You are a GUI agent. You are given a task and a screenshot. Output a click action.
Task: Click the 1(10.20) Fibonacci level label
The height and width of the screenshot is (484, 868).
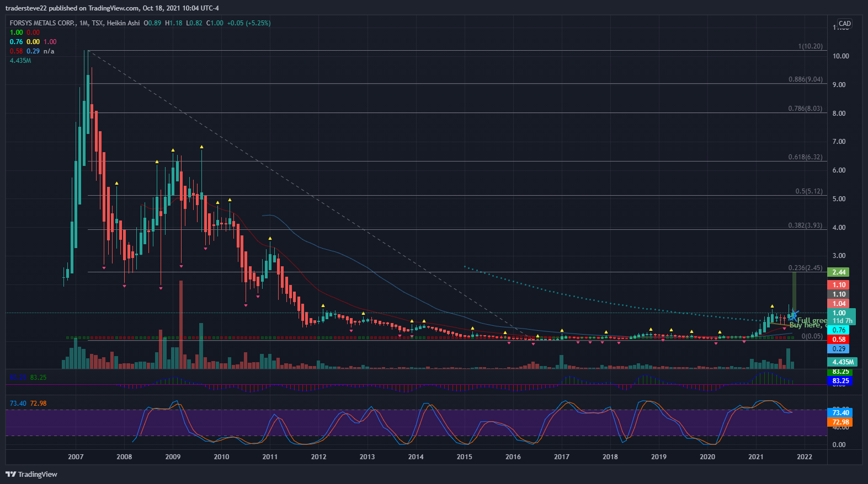coord(810,46)
